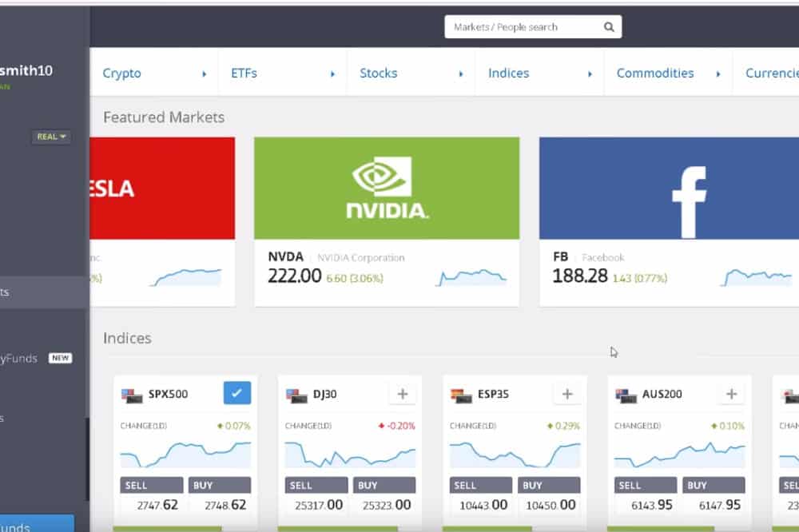Image resolution: width=799 pixels, height=532 pixels.
Task: Click the DJ30 index name
Action: pos(324,394)
